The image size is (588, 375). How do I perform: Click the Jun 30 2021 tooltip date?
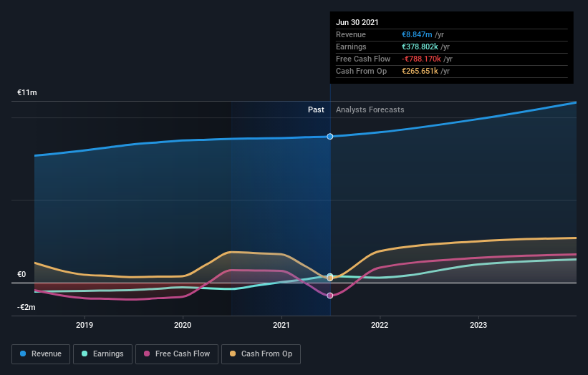tap(357, 22)
